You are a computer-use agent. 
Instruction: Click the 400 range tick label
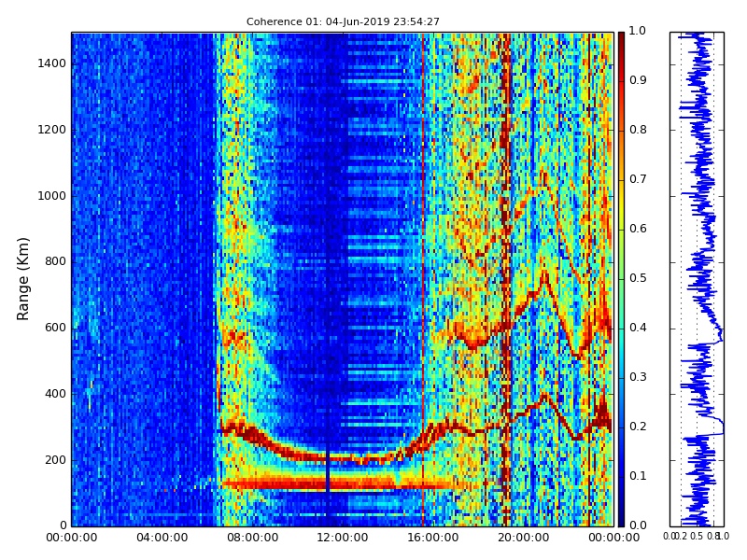pyautogui.click(x=55, y=394)
